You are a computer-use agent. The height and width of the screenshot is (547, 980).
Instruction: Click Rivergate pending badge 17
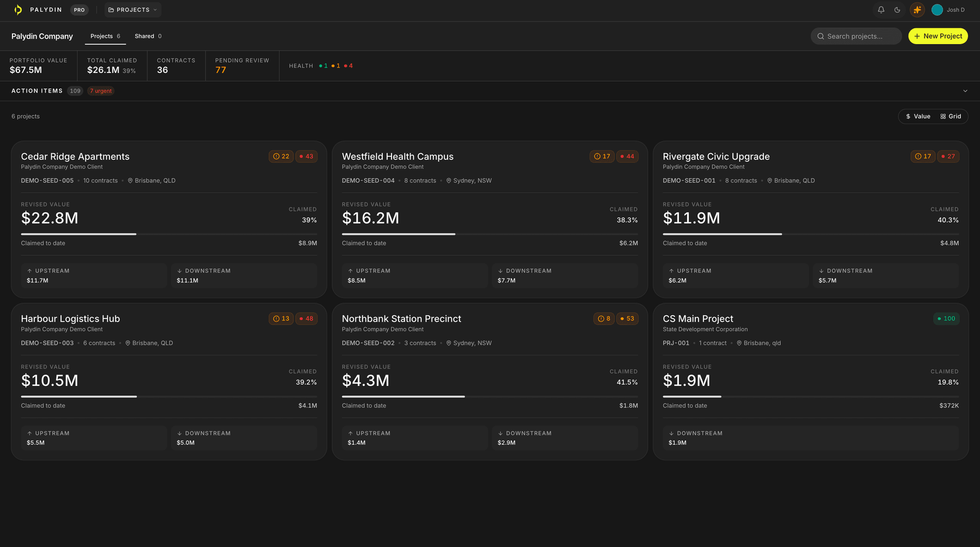click(x=923, y=156)
